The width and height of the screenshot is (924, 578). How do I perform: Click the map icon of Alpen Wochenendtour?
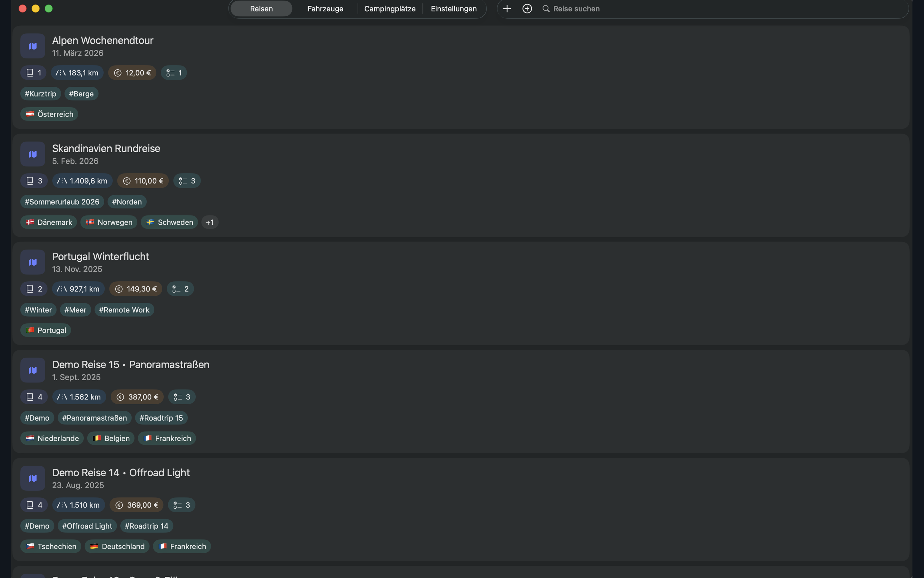click(33, 46)
